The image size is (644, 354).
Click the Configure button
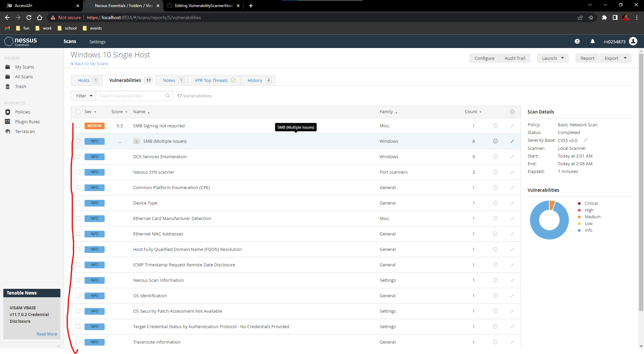pyautogui.click(x=484, y=58)
